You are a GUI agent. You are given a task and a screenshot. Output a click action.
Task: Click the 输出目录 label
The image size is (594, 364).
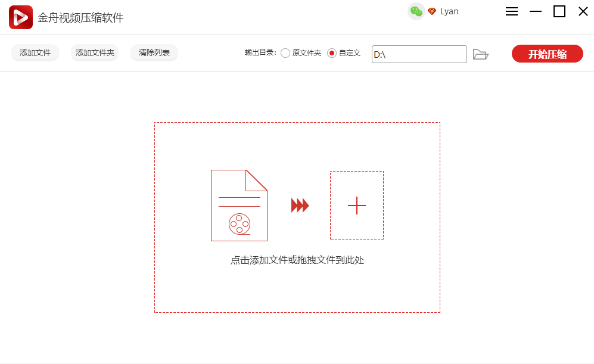click(x=260, y=52)
